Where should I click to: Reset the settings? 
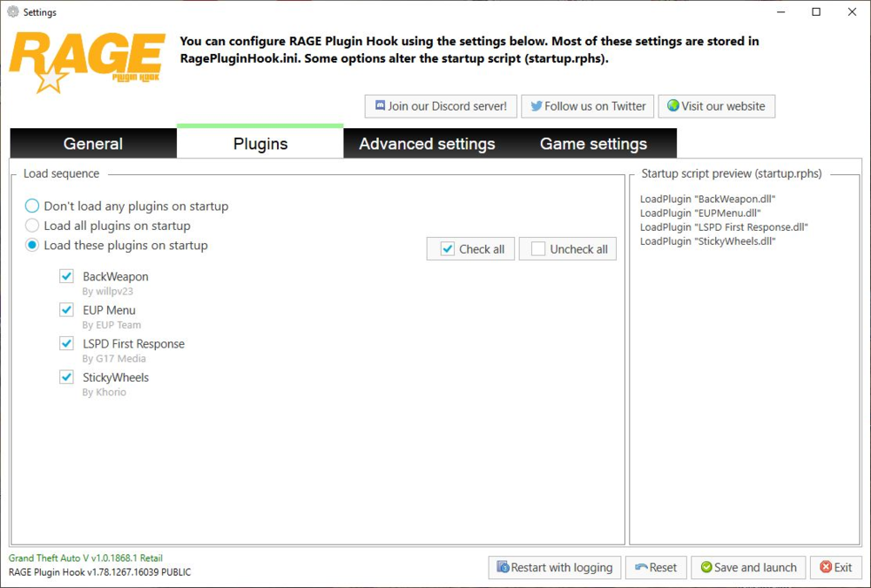(x=656, y=567)
